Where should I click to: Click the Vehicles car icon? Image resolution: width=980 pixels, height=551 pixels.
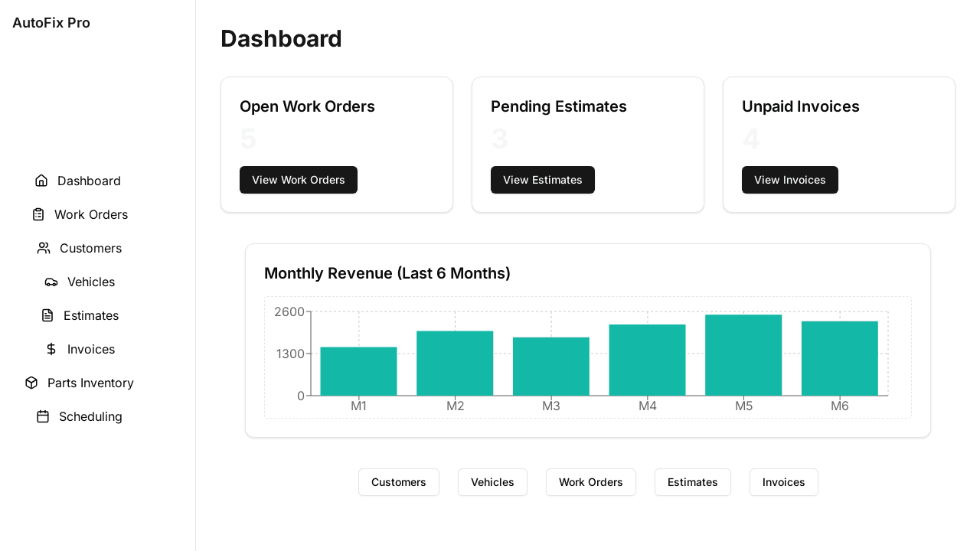tap(51, 282)
